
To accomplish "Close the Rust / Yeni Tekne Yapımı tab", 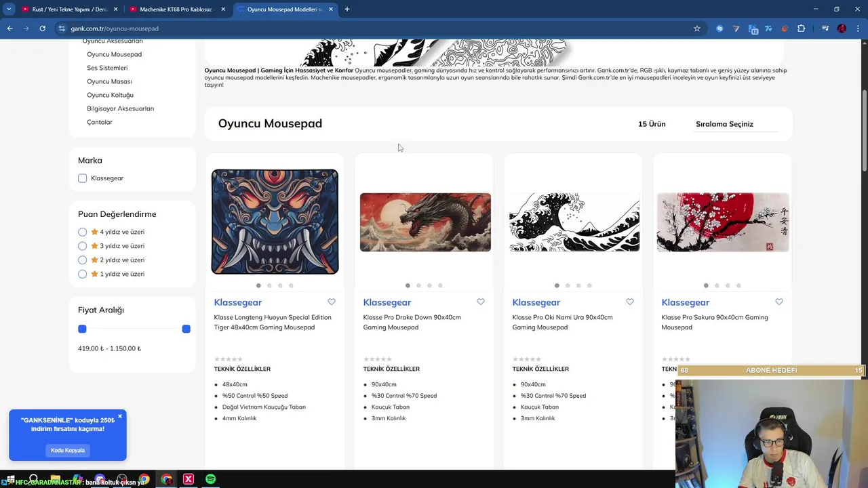I will [116, 9].
